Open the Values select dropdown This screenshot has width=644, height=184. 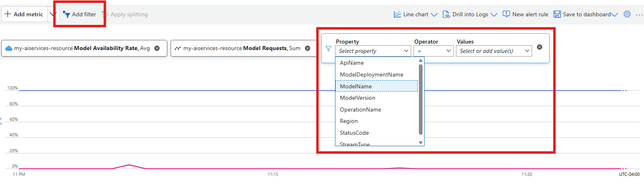point(493,51)
